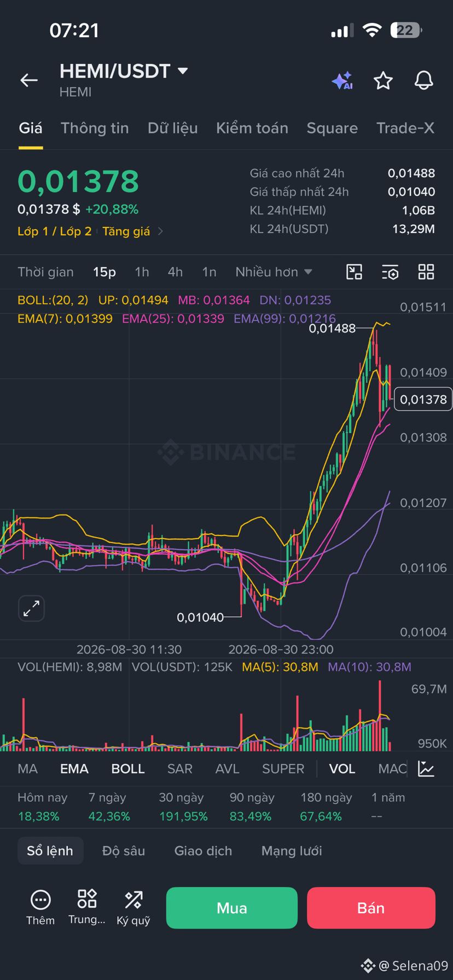Tap 07:21 clock in status bar

point(74,30)
